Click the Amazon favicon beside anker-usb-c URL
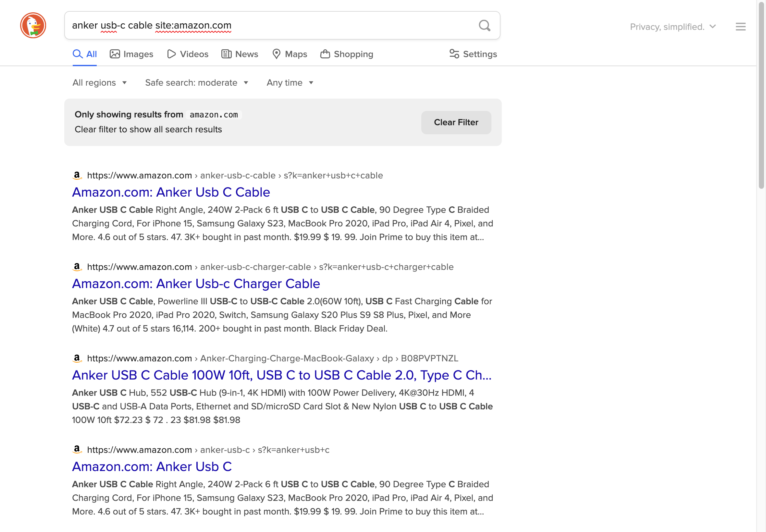 (x=77, y=450)
